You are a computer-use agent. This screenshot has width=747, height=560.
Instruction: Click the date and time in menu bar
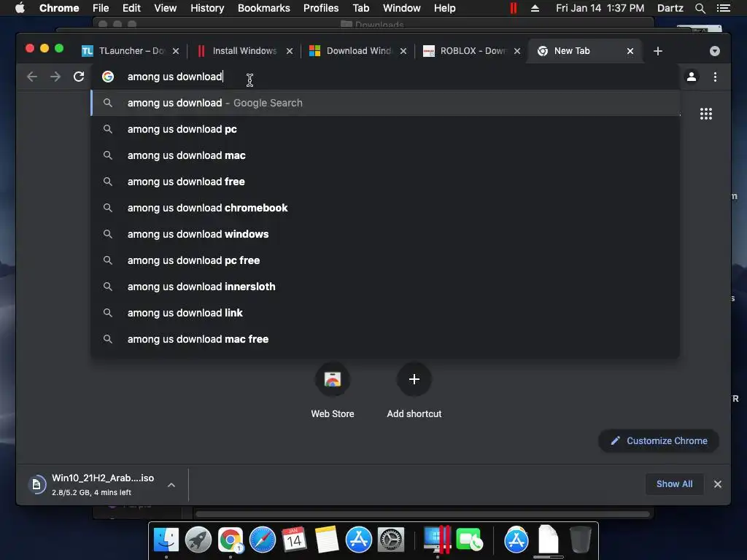point(600,8)
